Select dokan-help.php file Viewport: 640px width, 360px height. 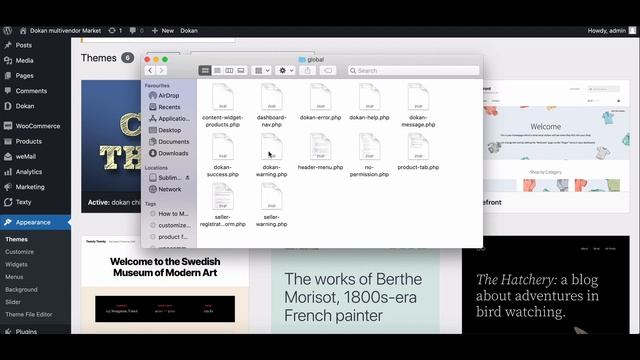(x=369, y=102)
